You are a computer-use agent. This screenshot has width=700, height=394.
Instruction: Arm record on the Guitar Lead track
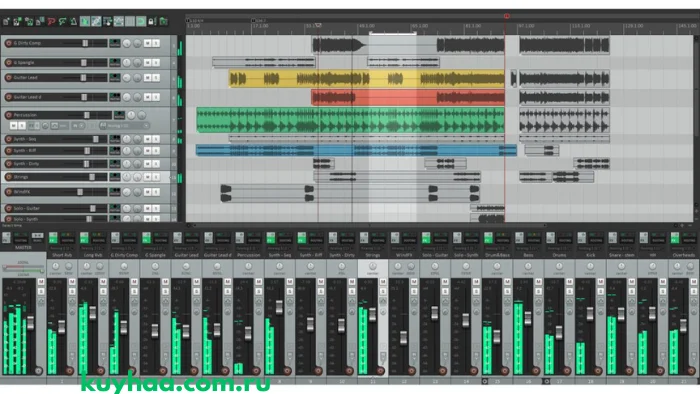[8, 78]
